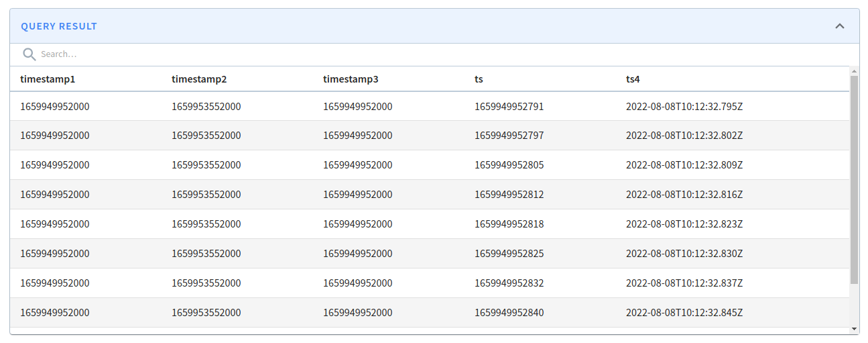
Task: Select ts value 1659949952812
Action: 509,195
